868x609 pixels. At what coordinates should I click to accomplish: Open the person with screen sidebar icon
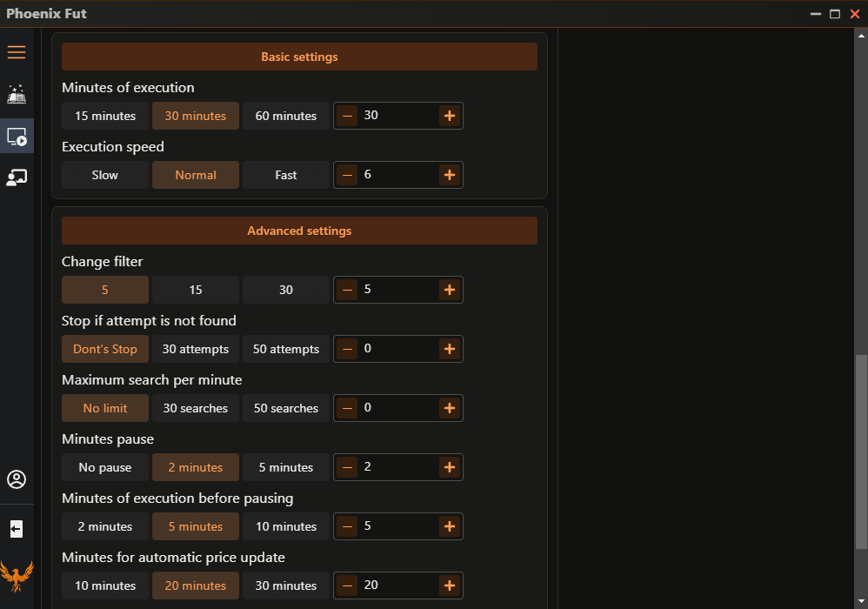pos(17,177)
